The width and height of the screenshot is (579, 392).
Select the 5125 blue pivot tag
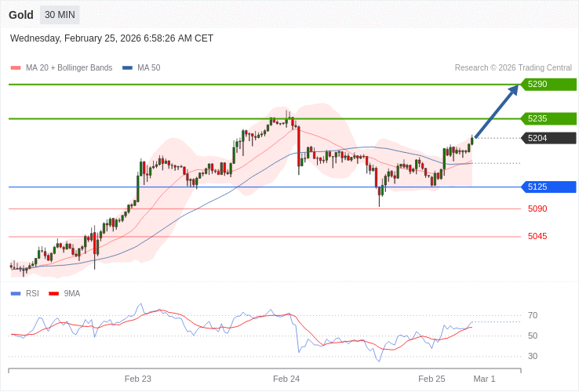coord(548,187)
